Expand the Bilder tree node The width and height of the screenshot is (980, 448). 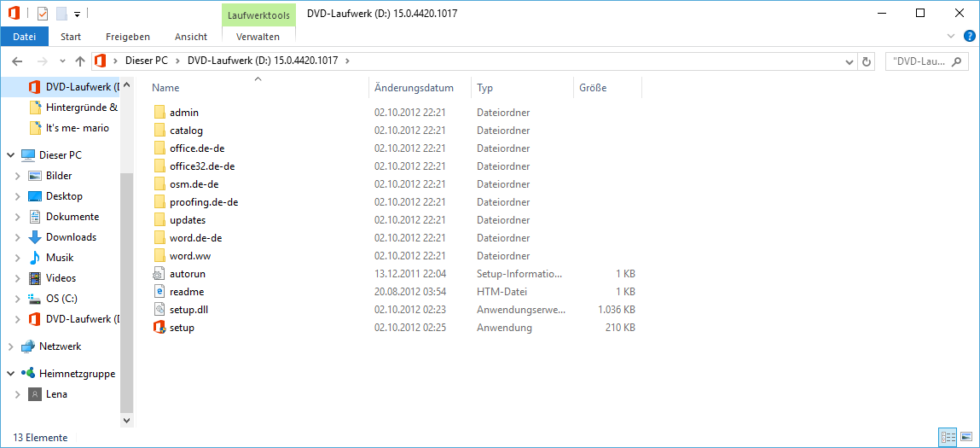click(x=18, y=176)
